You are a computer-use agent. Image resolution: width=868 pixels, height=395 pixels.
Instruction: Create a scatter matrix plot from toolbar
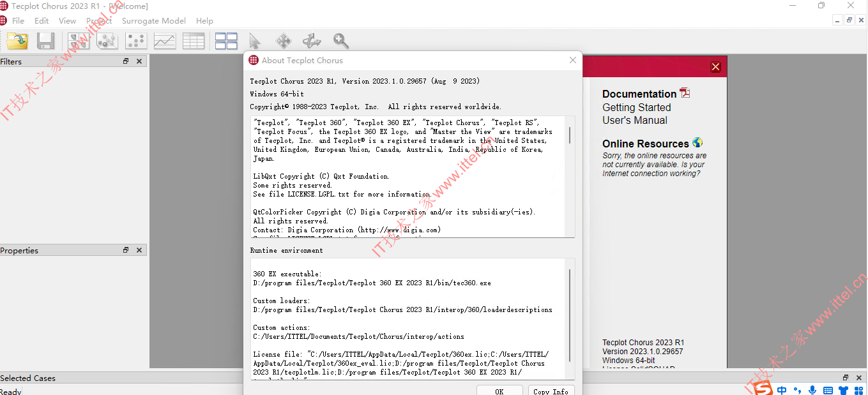pos(79,41)
